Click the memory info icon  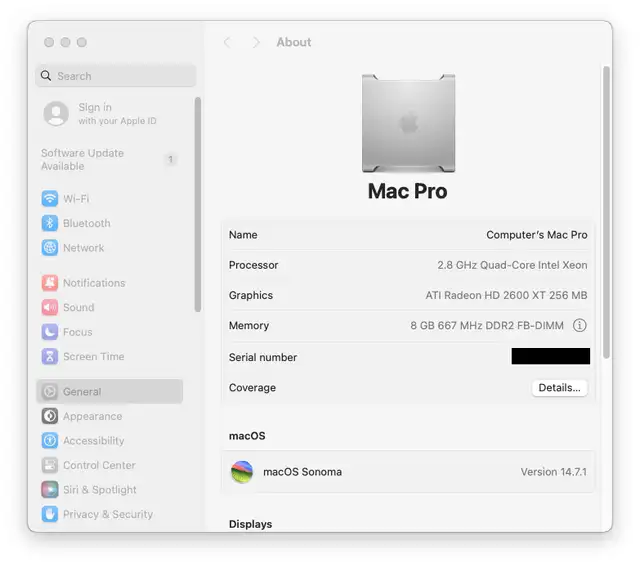pyautogui.click(x=580, y=325)
